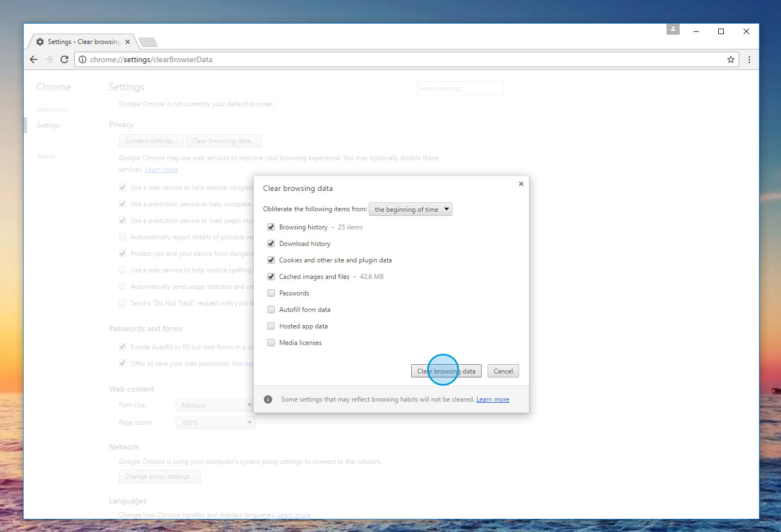Enable the Passwords checkbox
The width and height of the screenshot is (781, 532).
[x=271, y=293]
